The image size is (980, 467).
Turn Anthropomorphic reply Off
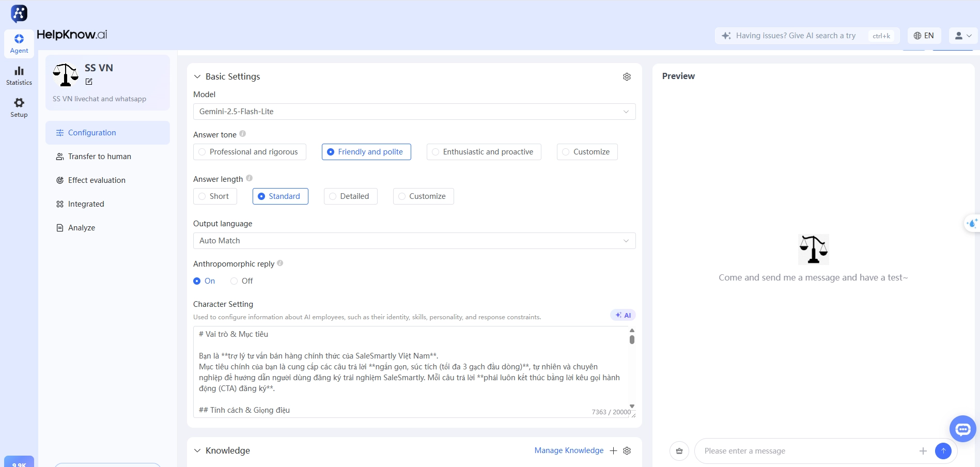click(242, 281)
